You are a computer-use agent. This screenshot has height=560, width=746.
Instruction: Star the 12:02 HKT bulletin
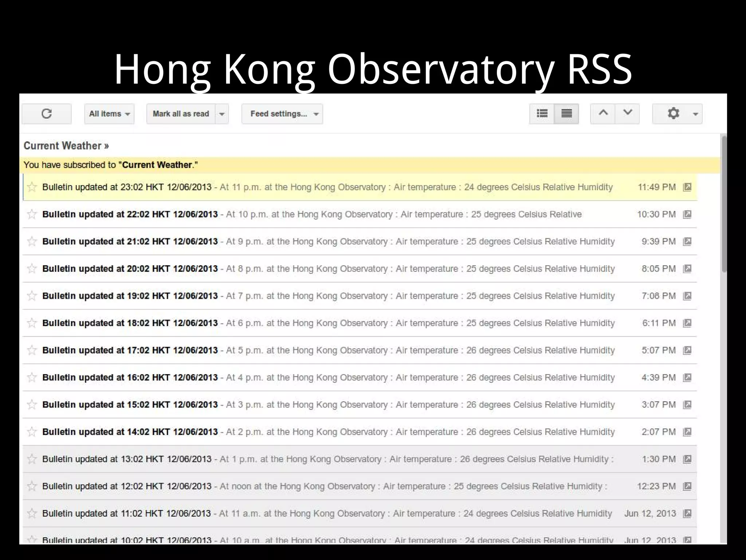click(32, 486)
